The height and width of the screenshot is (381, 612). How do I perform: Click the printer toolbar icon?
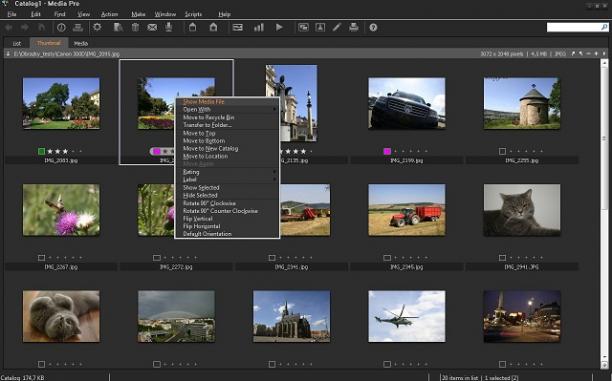tap(354, 27)
